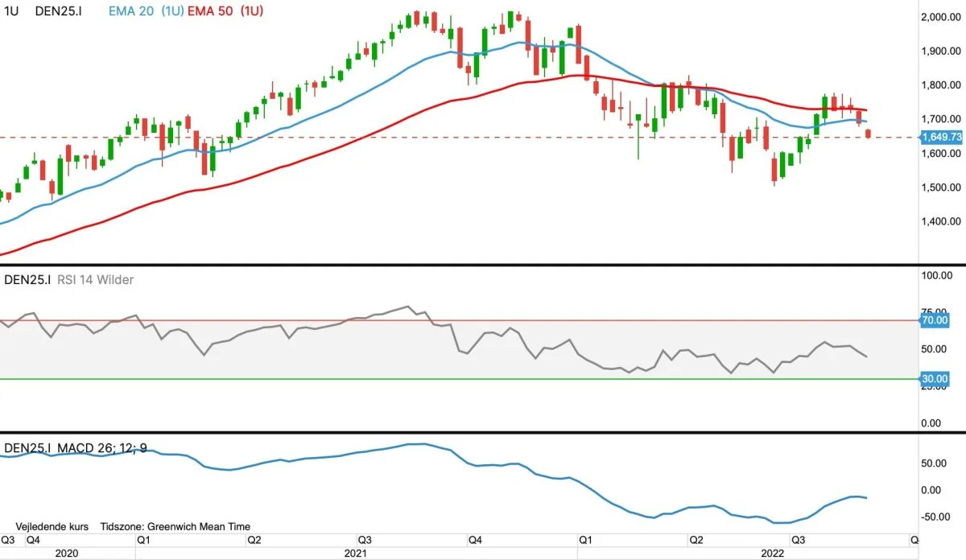Click the 1U timeframe label
Image resolution: width=966 pixels, height=560 pixels.
(10, 10)
